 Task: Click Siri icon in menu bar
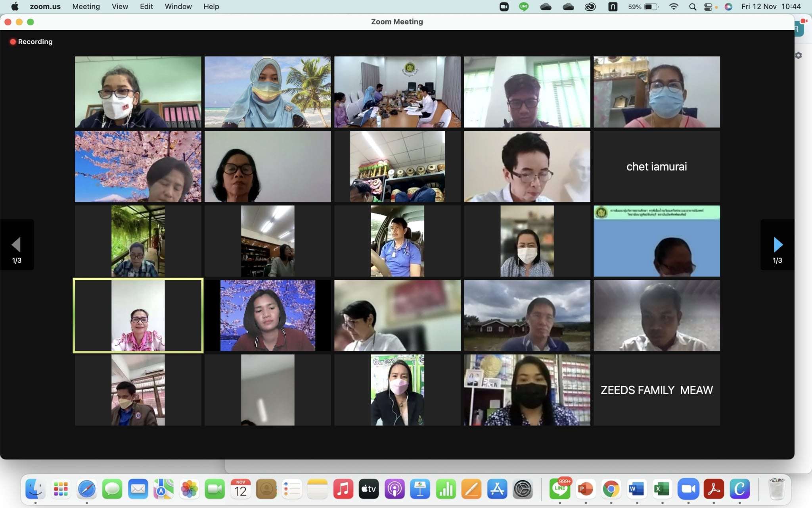(728, 7)
